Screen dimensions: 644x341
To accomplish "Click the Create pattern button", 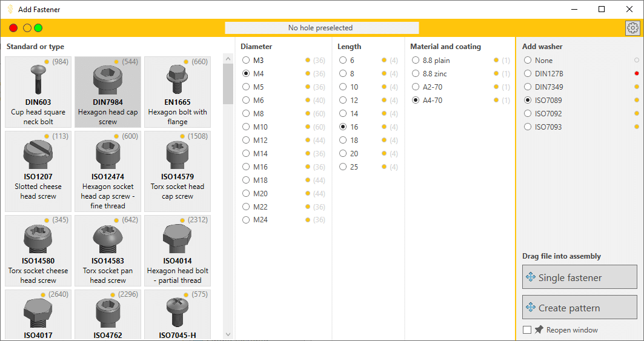I will click(x=579, y=308).
